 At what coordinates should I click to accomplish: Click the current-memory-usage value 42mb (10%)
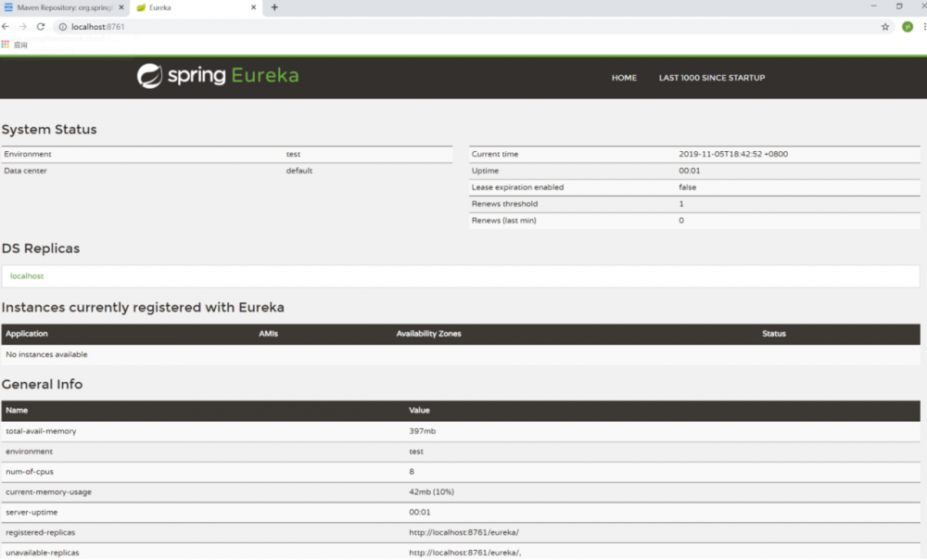[x=432, y=492]
